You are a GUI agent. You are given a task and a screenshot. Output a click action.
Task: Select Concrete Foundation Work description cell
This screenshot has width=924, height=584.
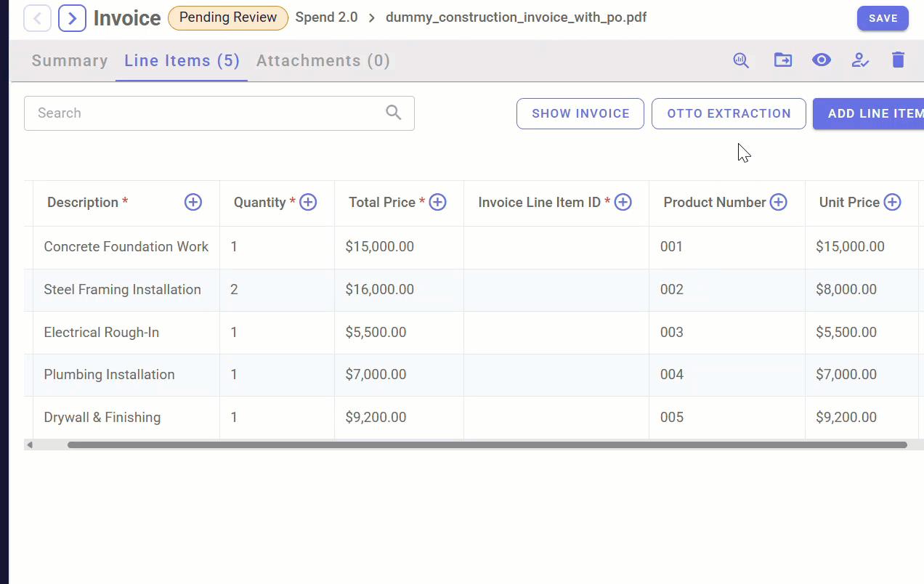click(x=126, y=247)
